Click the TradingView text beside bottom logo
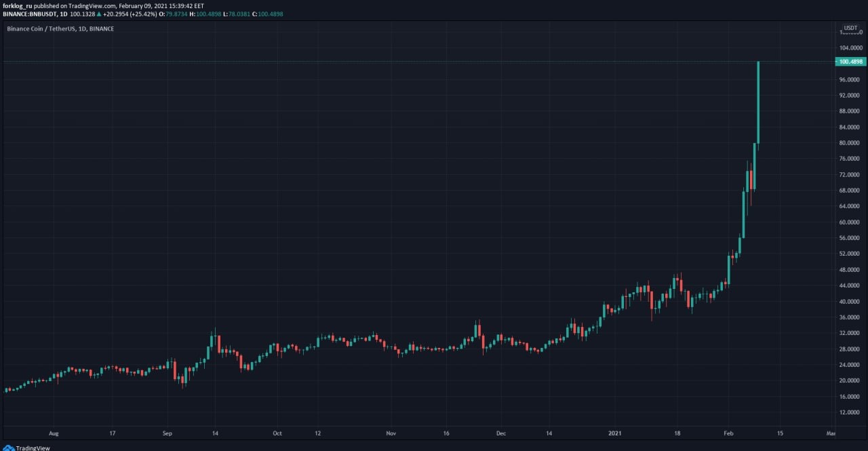The width and height of the screenshot is (868, 451). tap(33, 448)
